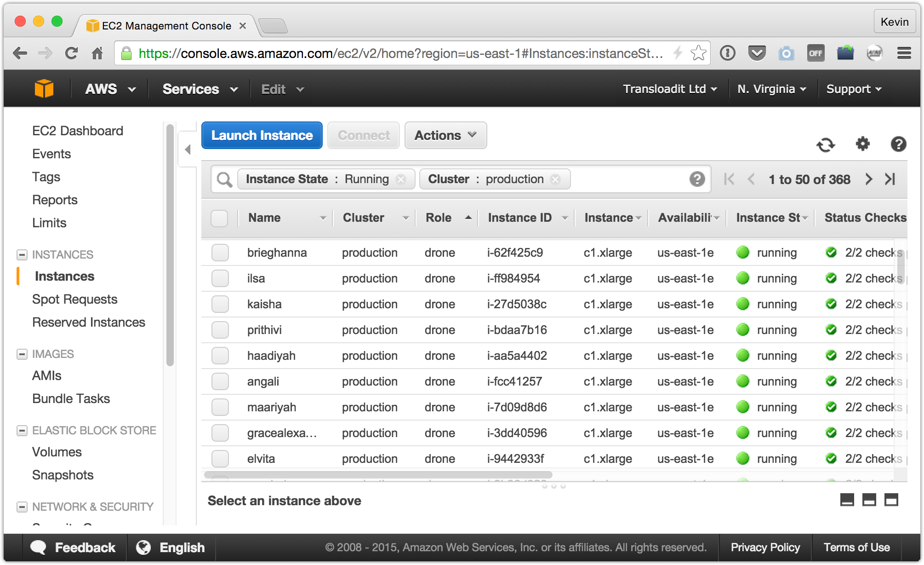Select checkbox for brieghanna instance
Screen dimensions: 924x565
(220, 253)
